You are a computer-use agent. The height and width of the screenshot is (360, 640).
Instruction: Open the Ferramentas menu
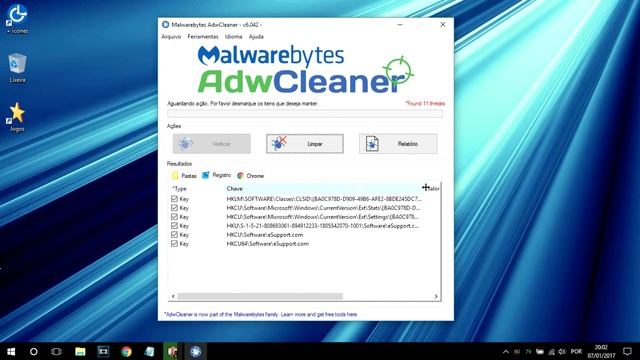pyautogui.click(x=203, y=37)
